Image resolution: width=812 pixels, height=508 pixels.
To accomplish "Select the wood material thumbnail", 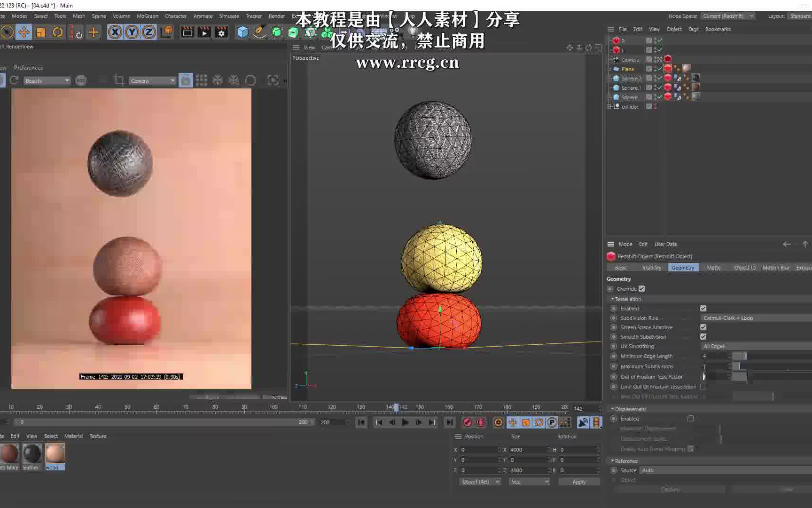I will tap(54, 454).
